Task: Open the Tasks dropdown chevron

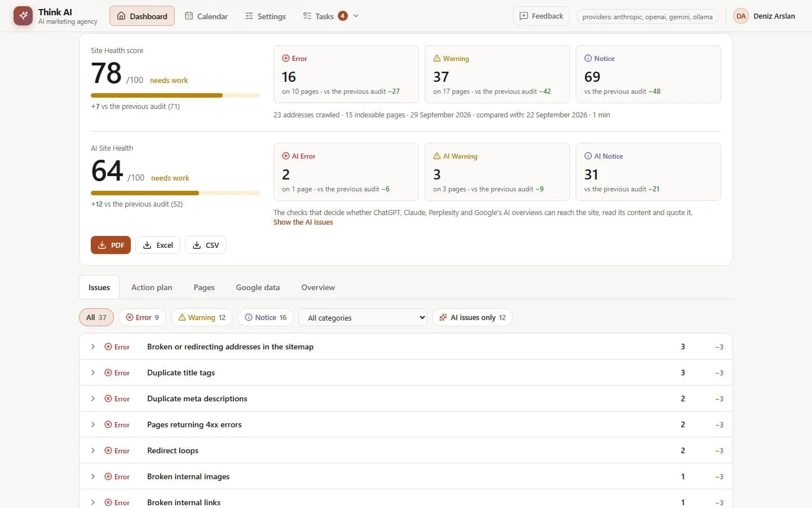Action: tap(356, 16)
